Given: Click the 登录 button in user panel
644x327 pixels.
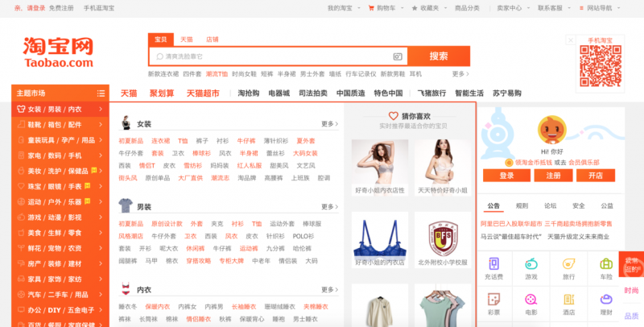Looking at the screenshot, I should (506, 176).
